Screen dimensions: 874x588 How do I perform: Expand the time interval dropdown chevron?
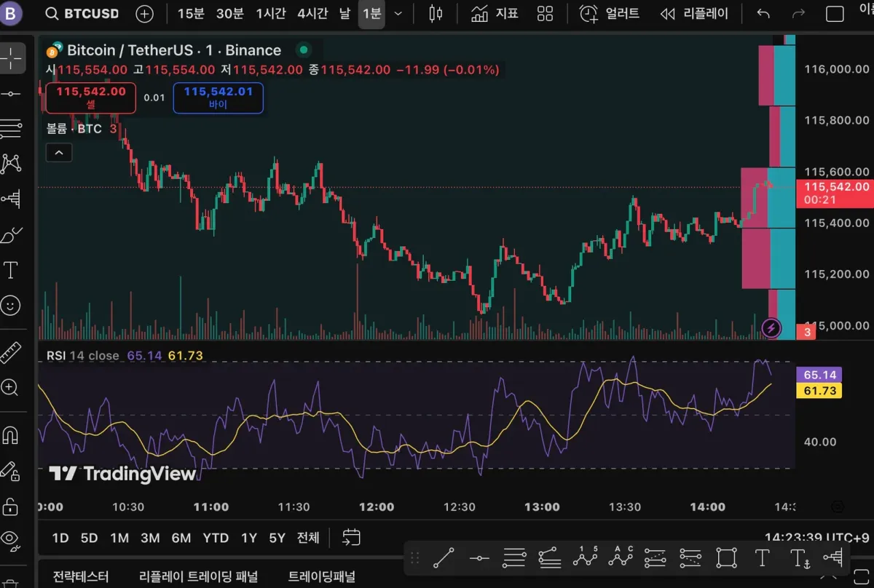click(398, 14)
